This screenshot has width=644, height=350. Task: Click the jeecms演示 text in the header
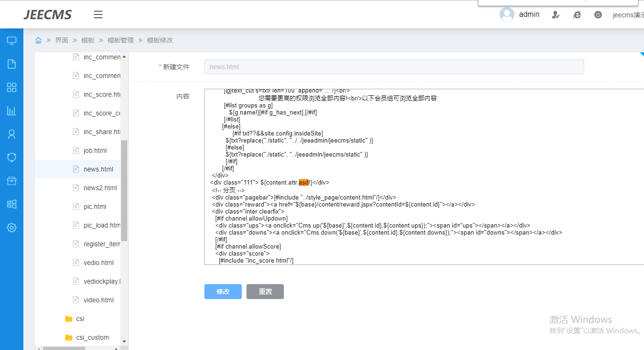tap(629, 15)
